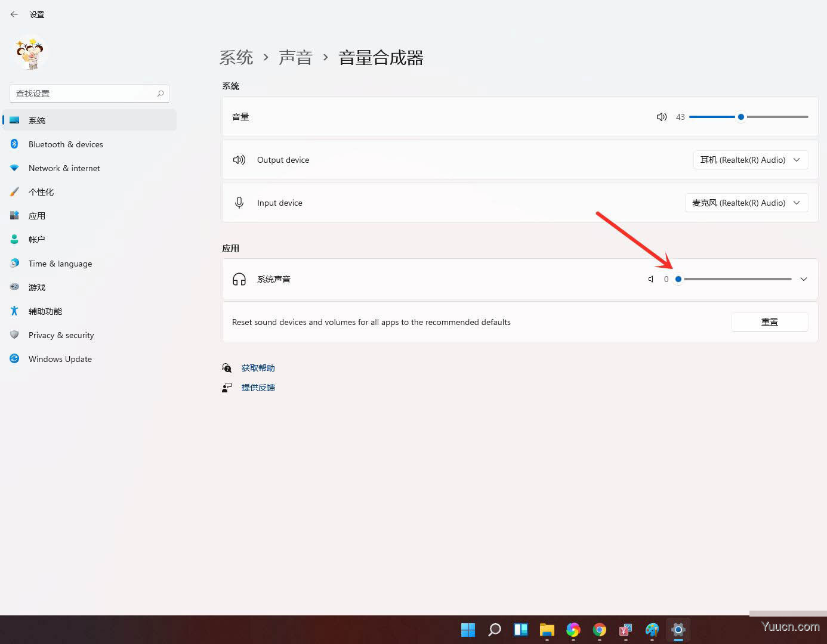Click the Windows Update refresh icon
827x644 pixels.
click(x=14, y=358)
